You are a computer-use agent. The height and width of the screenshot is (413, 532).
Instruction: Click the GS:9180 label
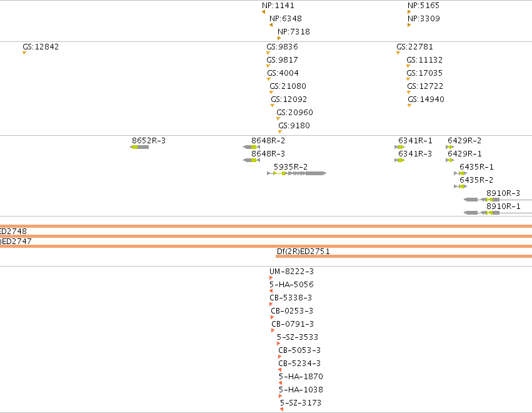tap(294, 126)
